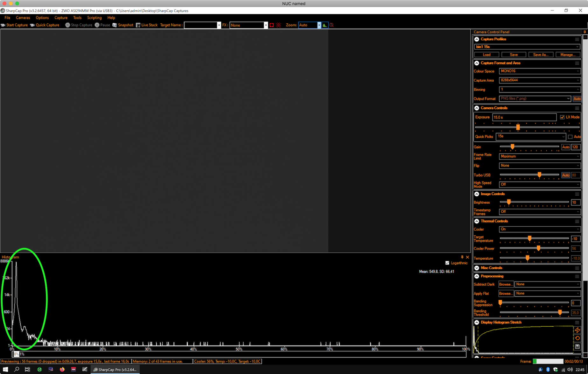Screen dimensions: 588x374
Task: Open the Capture Profiles hamburger menu
Action: coord(577,39)
